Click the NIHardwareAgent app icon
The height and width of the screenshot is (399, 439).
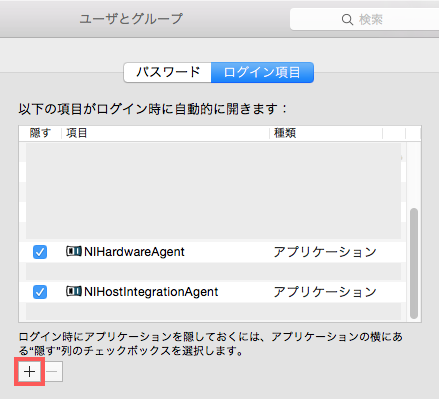pyautogui.click(x=73, y=251)
